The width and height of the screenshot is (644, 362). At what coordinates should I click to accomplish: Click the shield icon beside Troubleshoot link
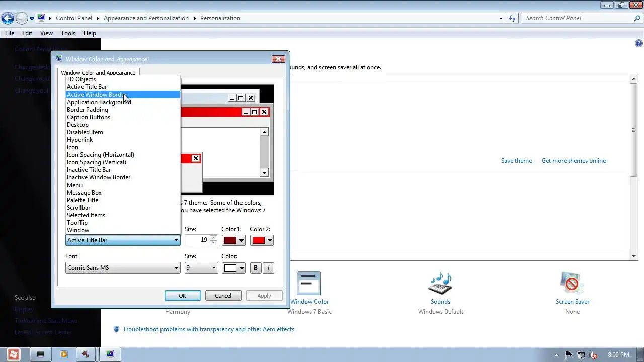116,329
